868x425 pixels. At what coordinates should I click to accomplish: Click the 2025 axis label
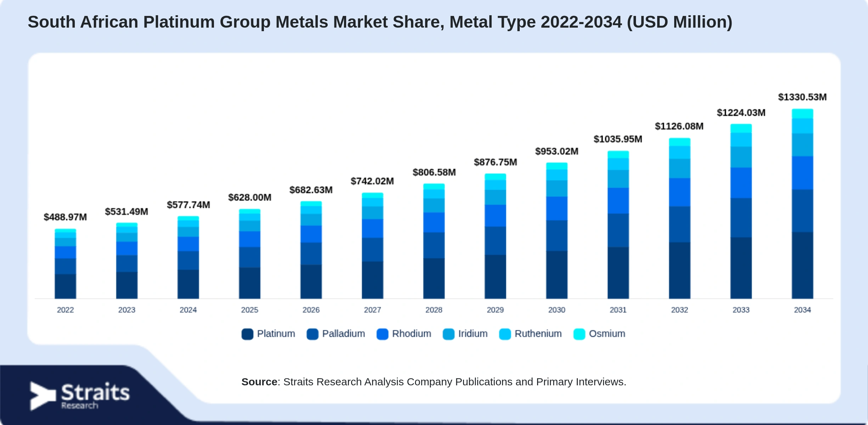click(250, 310)
